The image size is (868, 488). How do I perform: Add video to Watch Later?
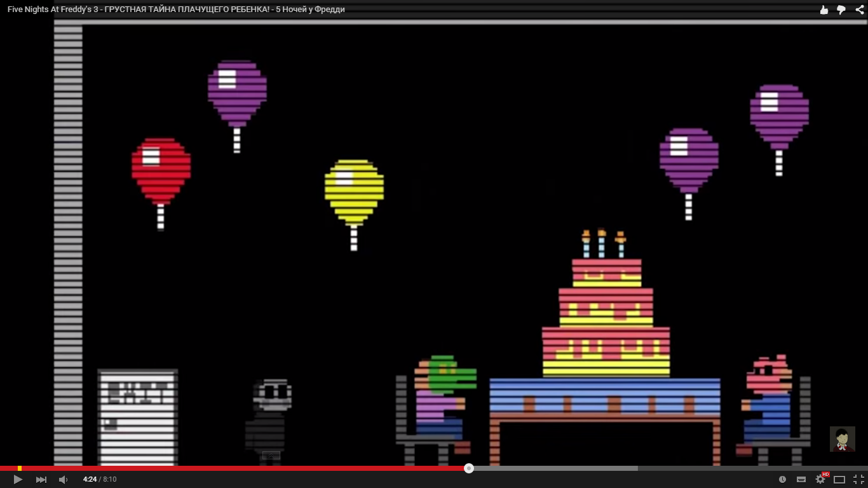782,480
